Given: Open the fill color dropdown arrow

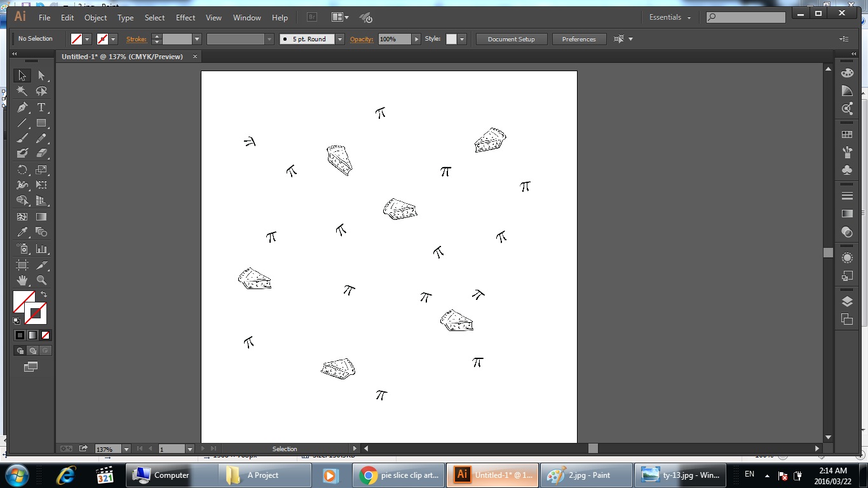Looking at the screenshot, I should click(x=87, y=39).
